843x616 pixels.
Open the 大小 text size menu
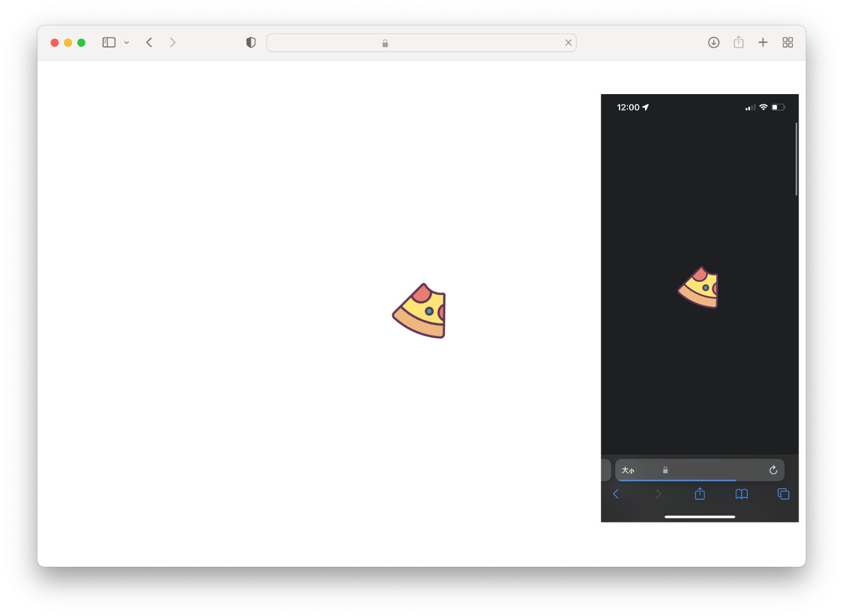pyautogui.click(x=628, y=471)
